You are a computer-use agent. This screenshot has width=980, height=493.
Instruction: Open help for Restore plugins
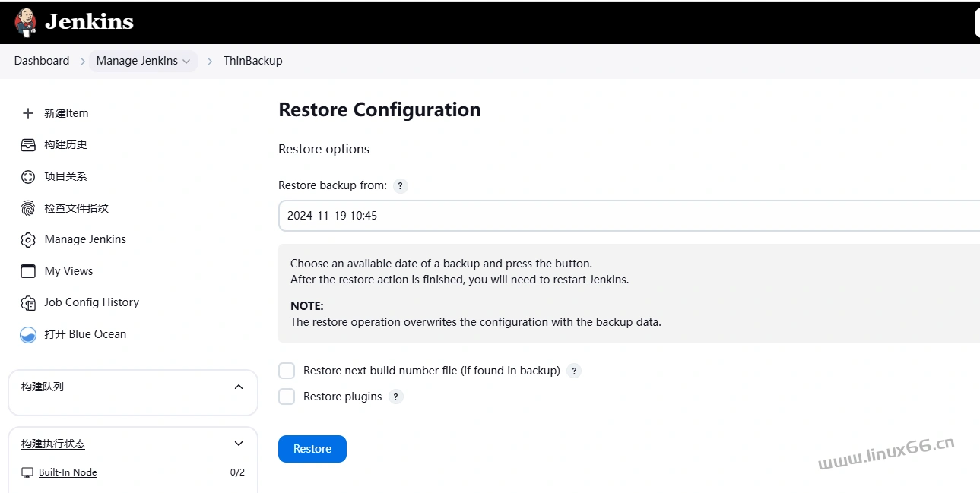point(395,397)
